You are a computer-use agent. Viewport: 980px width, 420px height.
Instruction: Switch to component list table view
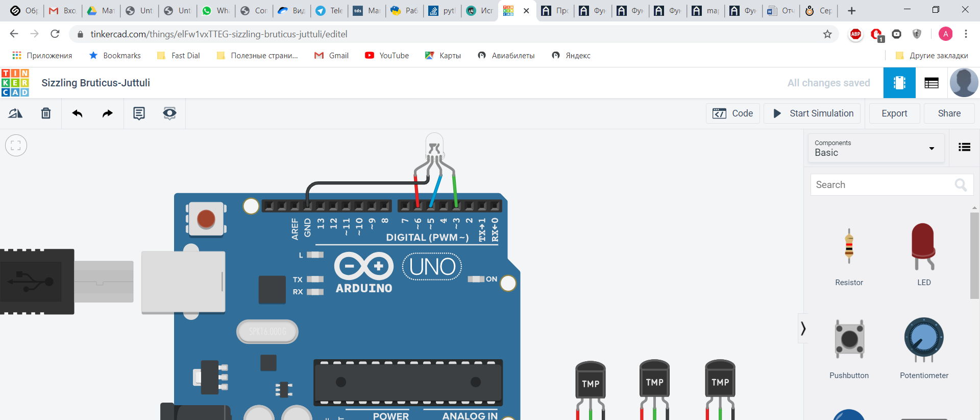[x=932, y=83]
